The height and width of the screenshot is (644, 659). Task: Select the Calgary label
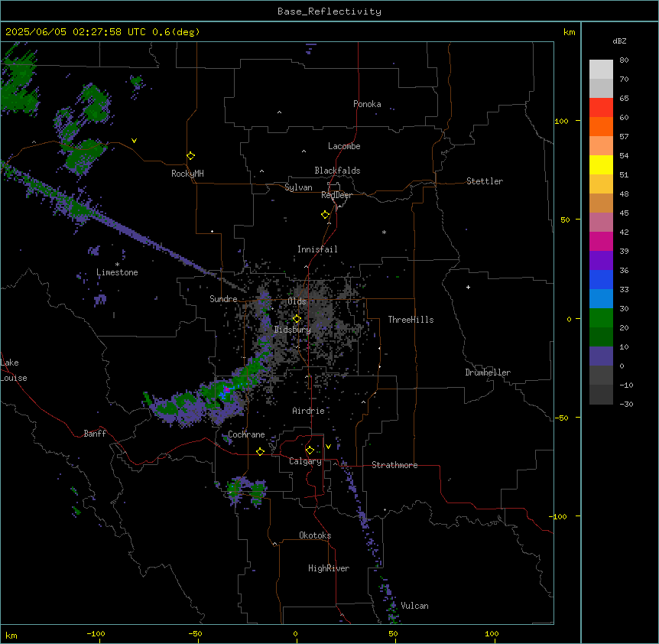coord(306,461)
